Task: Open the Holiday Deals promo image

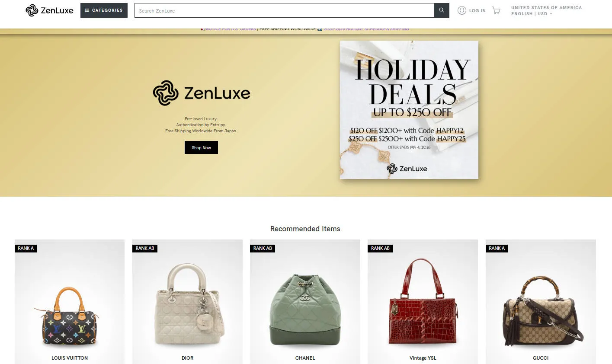Action: coord(409,110)
